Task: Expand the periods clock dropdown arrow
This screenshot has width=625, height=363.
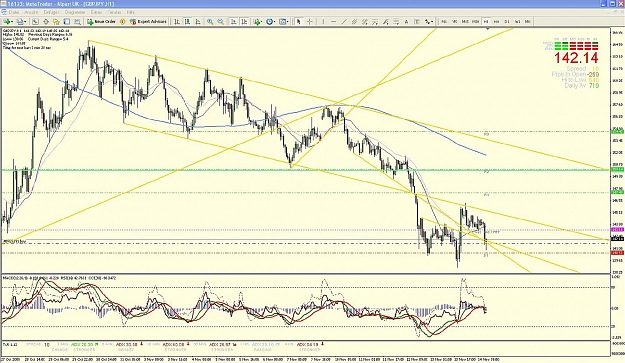Action: pyautogui.click(x=275, y=22)
